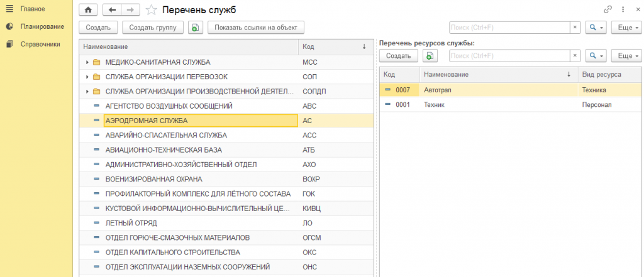Add page to favorites with star icon
The width and height of the screenshot is (644, 277).
[152, 9]
